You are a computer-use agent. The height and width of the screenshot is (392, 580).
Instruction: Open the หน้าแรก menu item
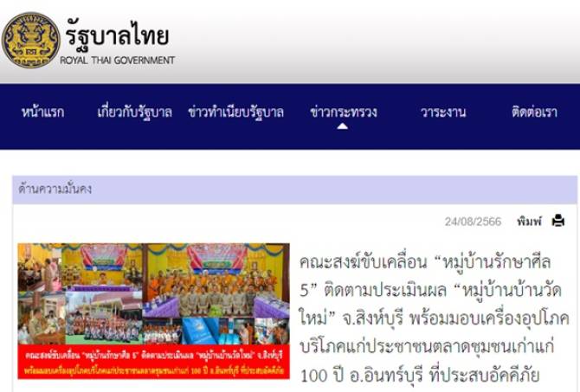pyautogui.click(x=43, y=112)
